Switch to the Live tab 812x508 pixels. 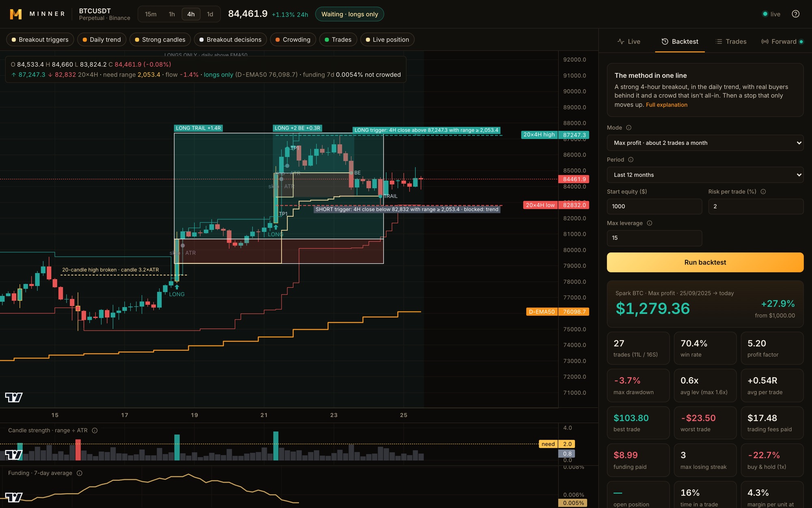tap(629, 41)
